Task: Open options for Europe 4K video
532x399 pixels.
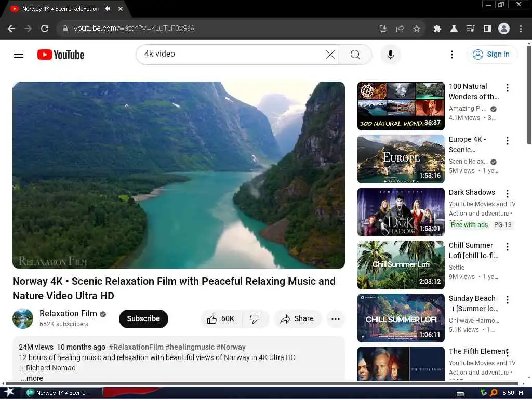Action: 507,141
